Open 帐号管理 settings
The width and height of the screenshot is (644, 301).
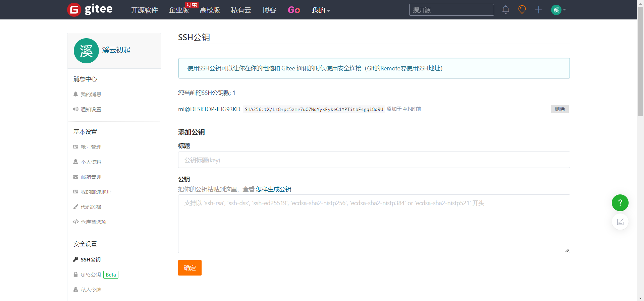(91, 147)
